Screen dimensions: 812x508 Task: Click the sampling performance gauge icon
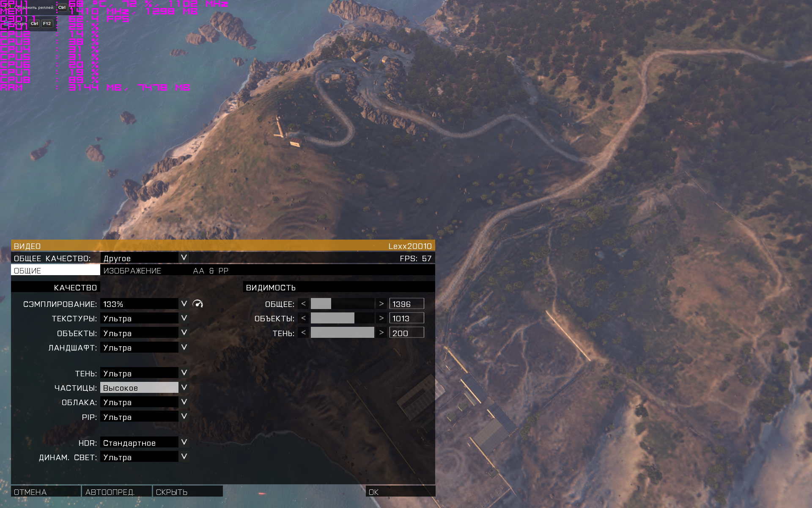pyautogui.click(x=198, y=304)
